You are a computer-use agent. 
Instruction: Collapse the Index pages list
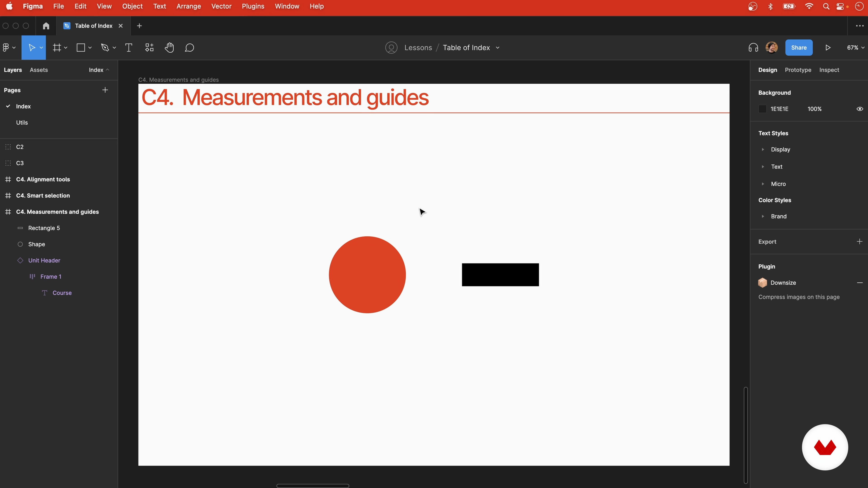click(99, 70)
